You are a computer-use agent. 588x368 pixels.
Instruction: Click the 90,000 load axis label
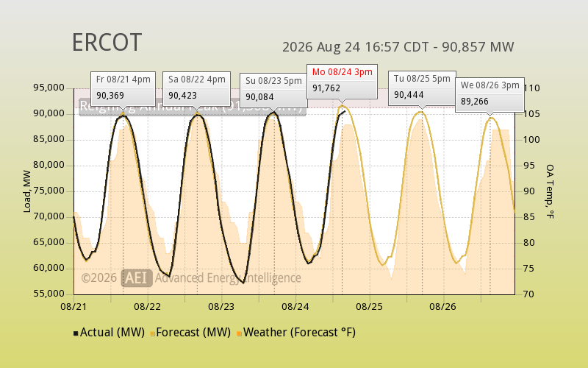click(49, 113)
